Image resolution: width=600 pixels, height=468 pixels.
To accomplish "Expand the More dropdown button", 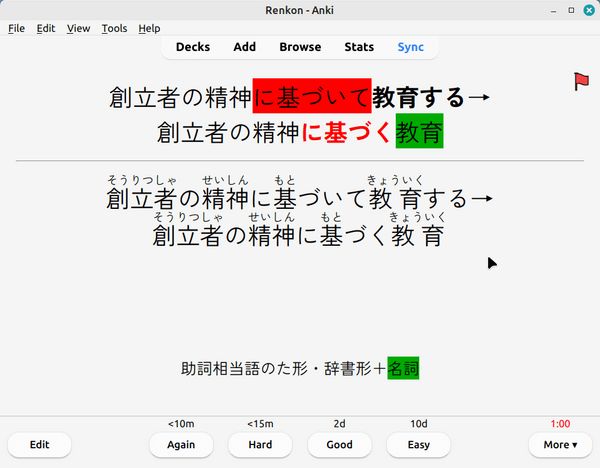I will coord(560,445).
